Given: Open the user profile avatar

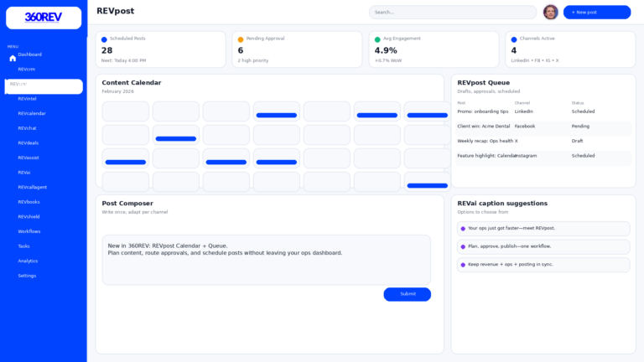Looking at the screenshot, I should [x=550, y=12].
